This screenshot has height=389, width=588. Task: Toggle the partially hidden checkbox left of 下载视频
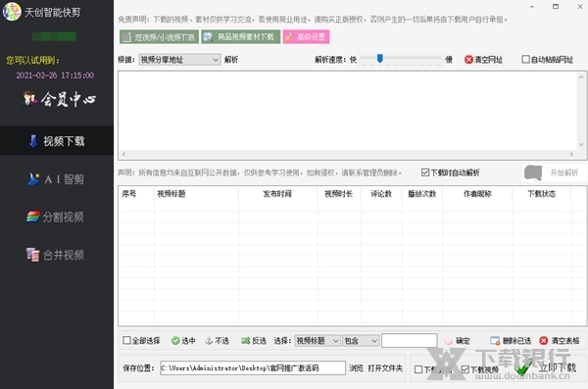418,369
